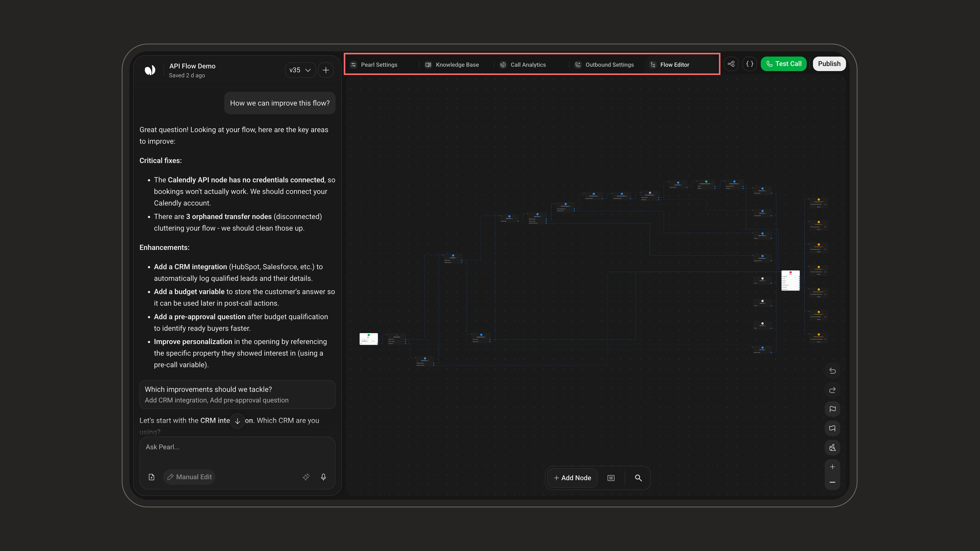The image size is (980, 551).
Task: Click the sparkle enhance icon in the chat input
Action: point(306,477)
